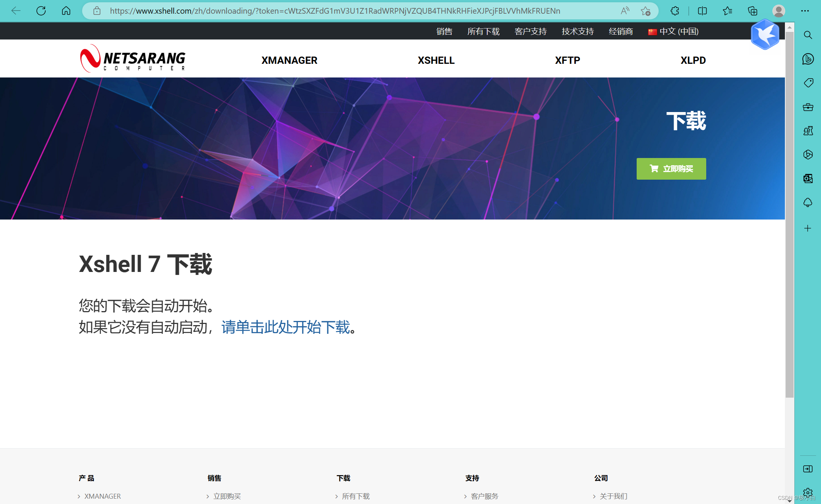Image resolution: width=821 pixels, height=504 pixels.
Task: Open the XSHELL navigation menu
Action: [x=436, y=60]
